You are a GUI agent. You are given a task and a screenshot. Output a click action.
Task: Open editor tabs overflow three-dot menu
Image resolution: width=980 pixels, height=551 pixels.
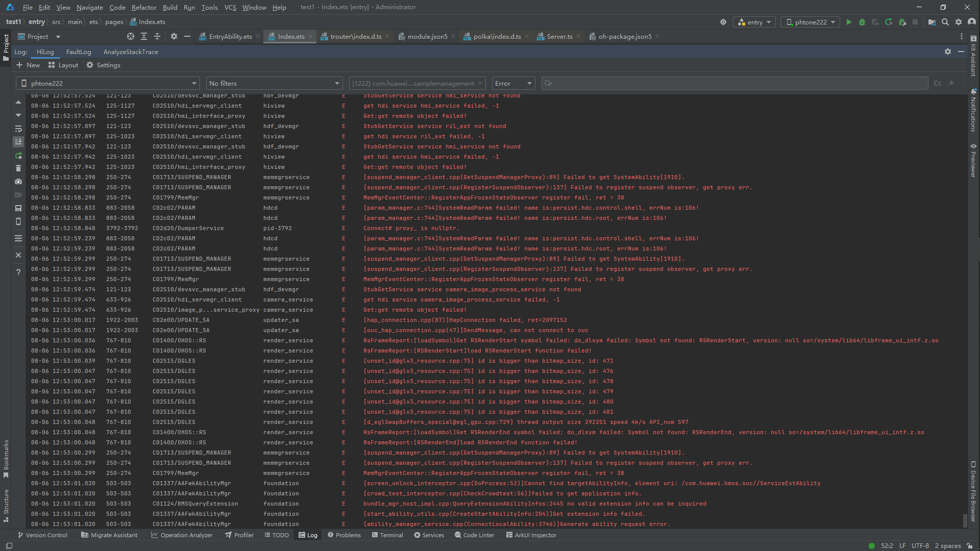click(962, 36)
